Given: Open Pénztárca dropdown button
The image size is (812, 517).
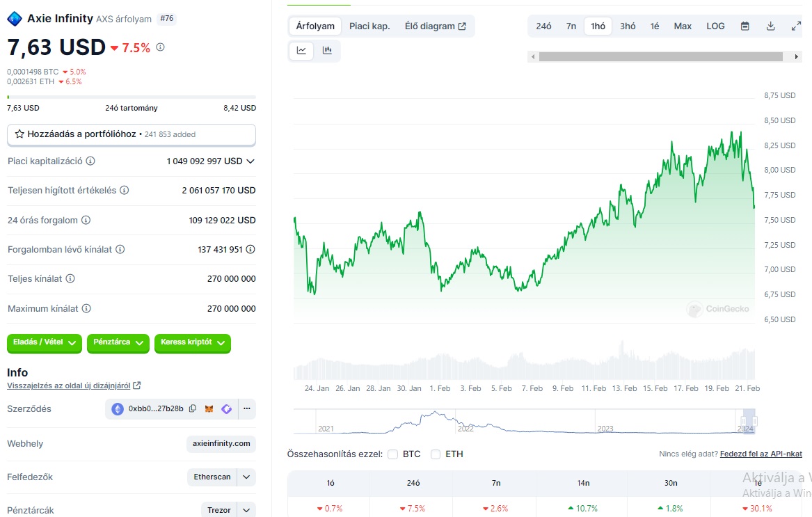Looking at the screenshot, I should pos(118,342).
